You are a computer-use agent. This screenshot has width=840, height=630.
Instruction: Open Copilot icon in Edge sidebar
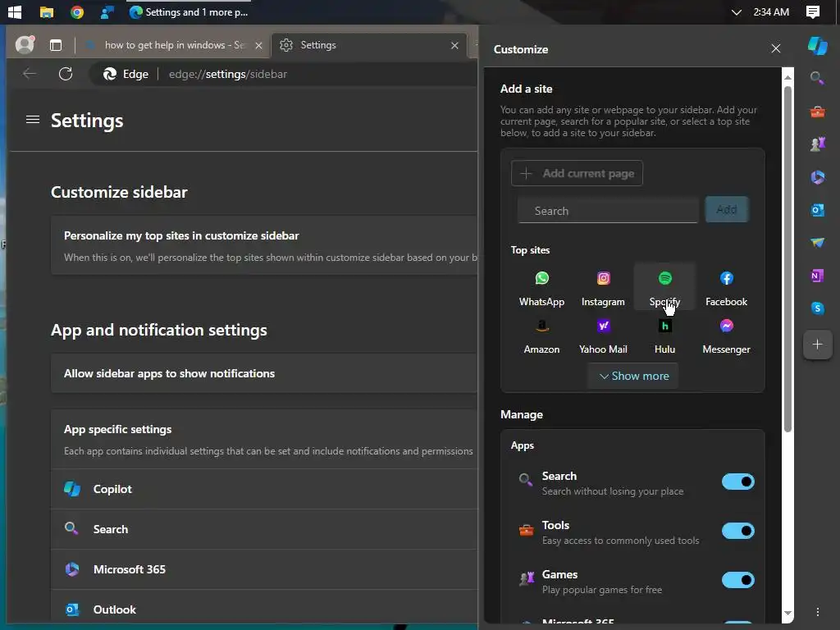[x=817, y=46]
